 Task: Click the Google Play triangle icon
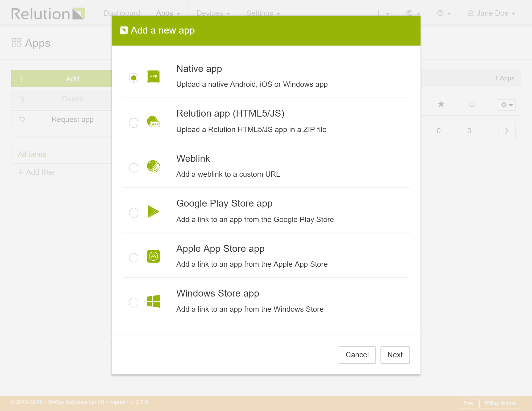[x=153, y=212]
